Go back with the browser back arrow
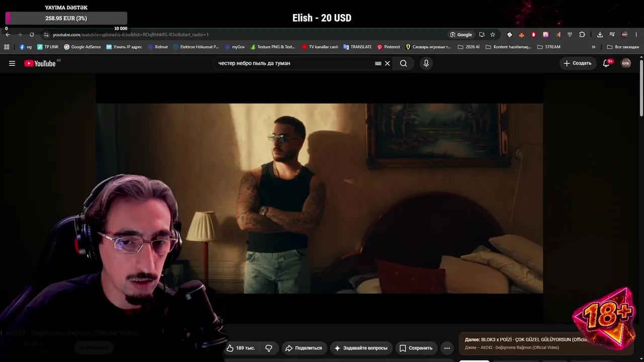644x362 pixels. [x=8, y=35]
